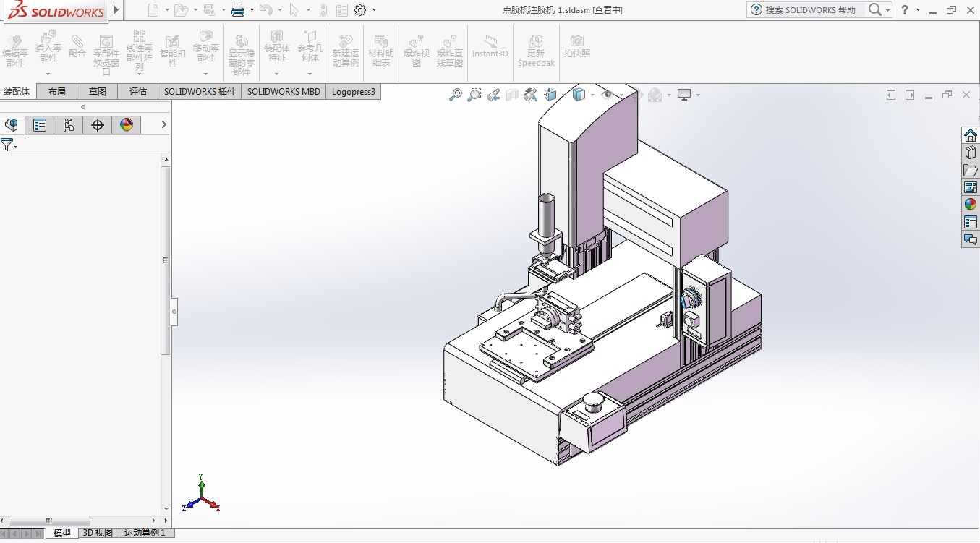
Task: Click New Motion Study (新建运动算例)
Action: [346, 50]
